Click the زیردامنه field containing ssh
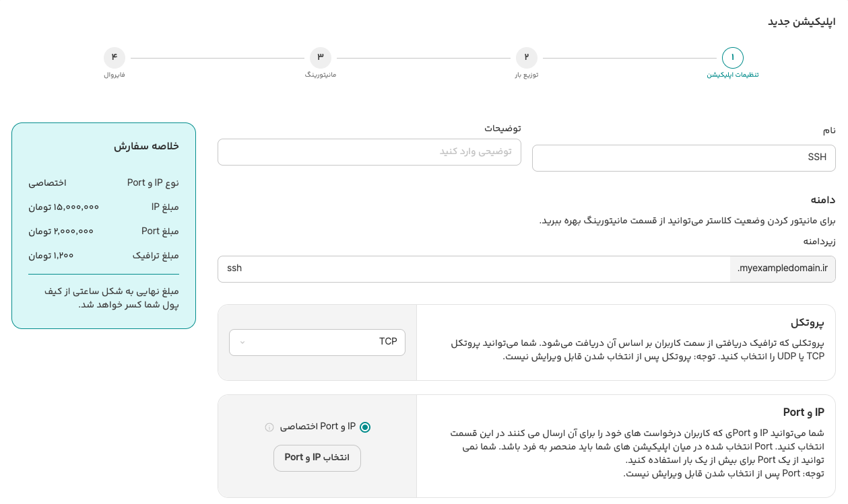 click(x=474, y=269)
